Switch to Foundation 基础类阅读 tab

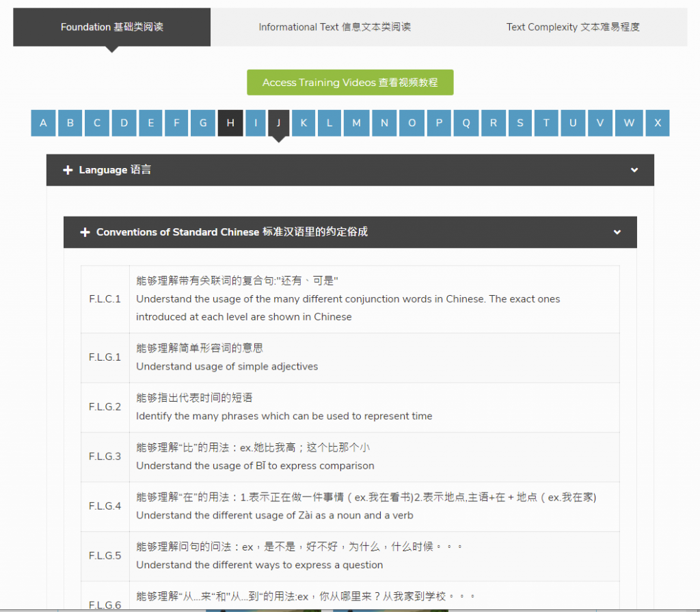point(111,27)
